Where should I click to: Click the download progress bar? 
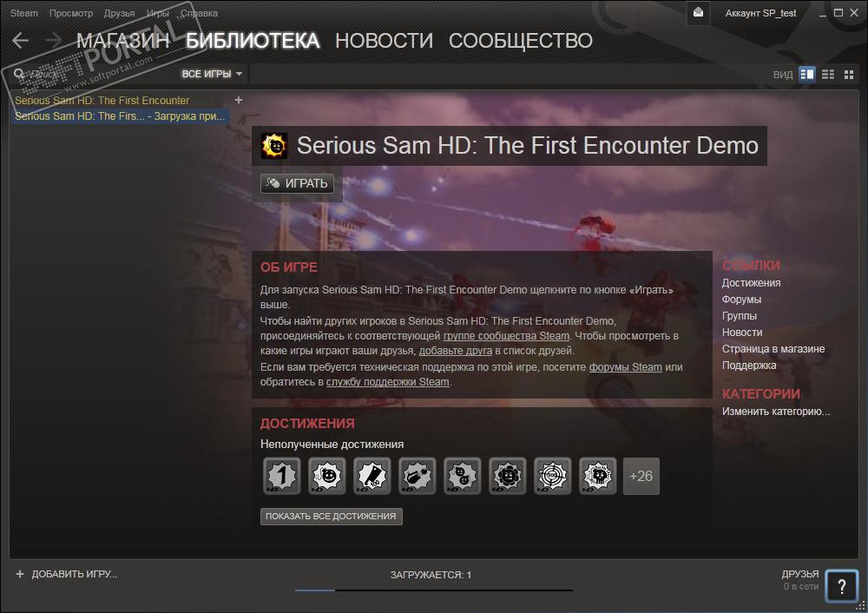tap(434, 590)
